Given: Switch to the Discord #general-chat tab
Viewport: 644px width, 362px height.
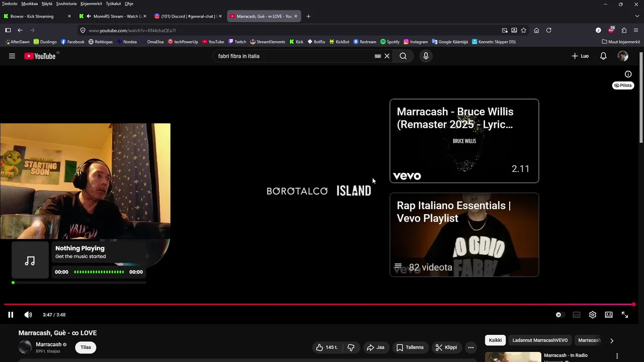Looking at the screenshot, I should 188,16.
